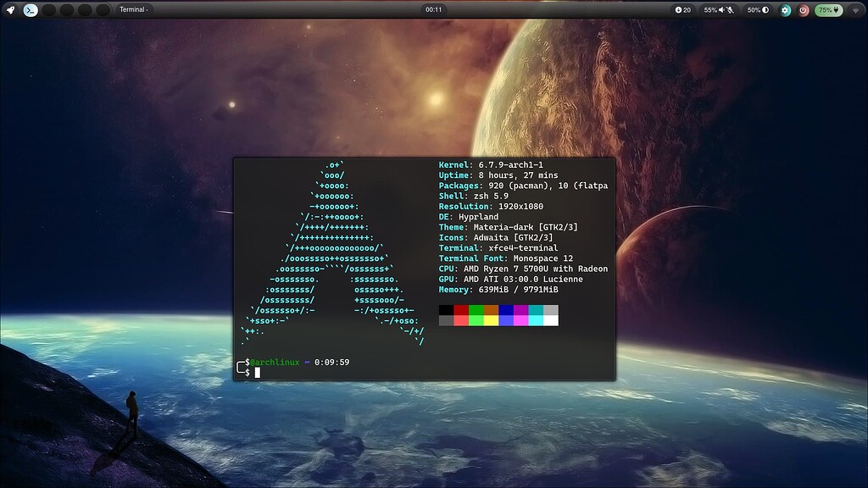
Task: Click the dark red color block in the terminal
Action: click(461, 310)
